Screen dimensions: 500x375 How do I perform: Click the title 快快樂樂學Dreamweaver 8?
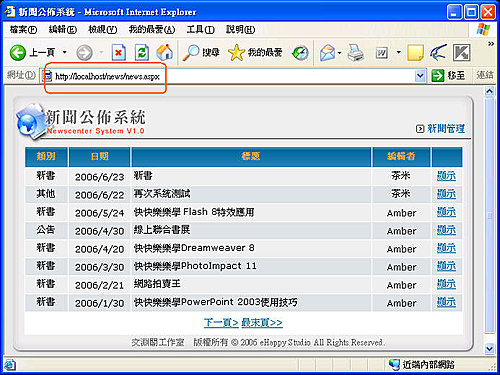194,248
